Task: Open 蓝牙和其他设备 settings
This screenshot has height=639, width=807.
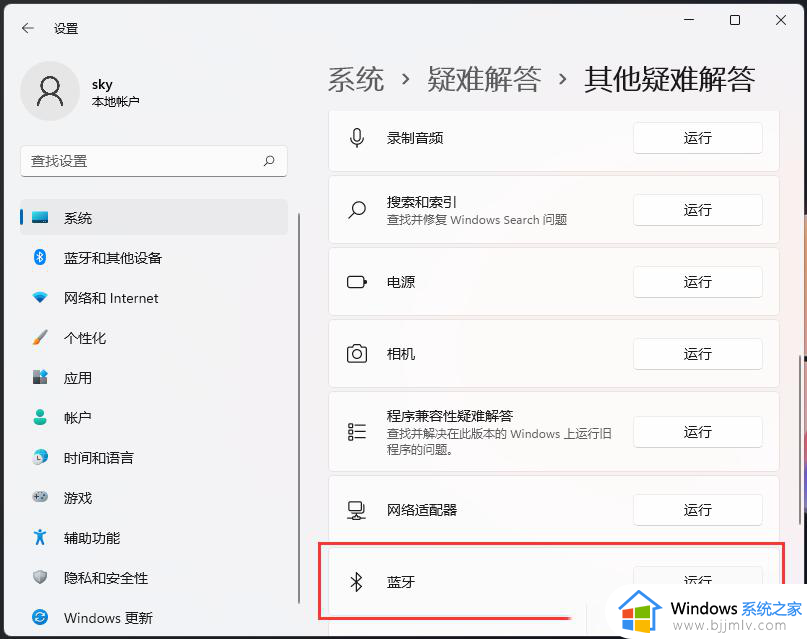Action: [153, 257]
